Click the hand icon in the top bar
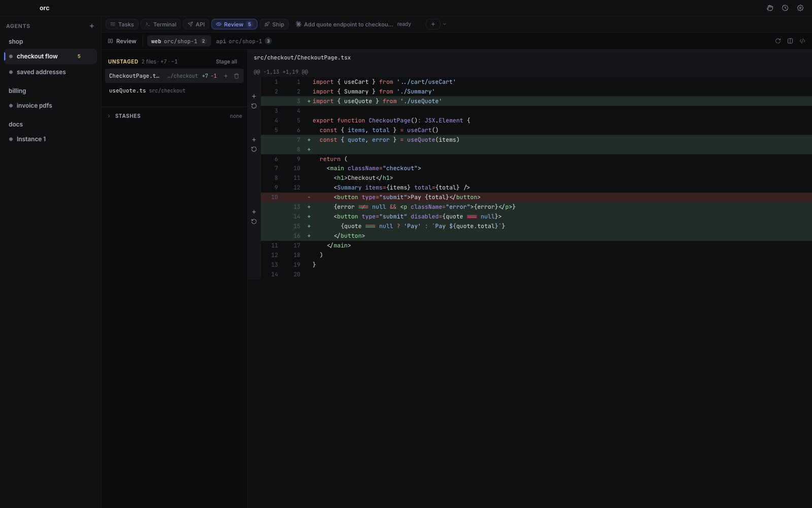This screenshot has width=812, height=508. coord(770,8)
